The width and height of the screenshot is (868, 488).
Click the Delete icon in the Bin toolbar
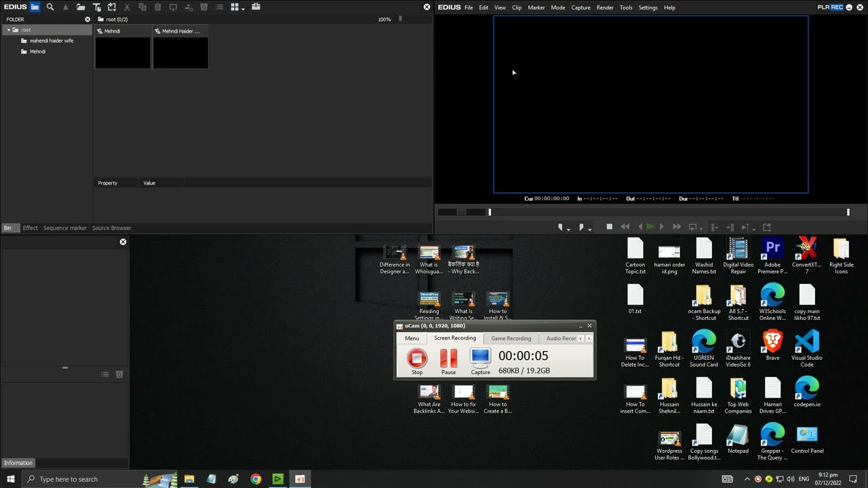(203, 7)
